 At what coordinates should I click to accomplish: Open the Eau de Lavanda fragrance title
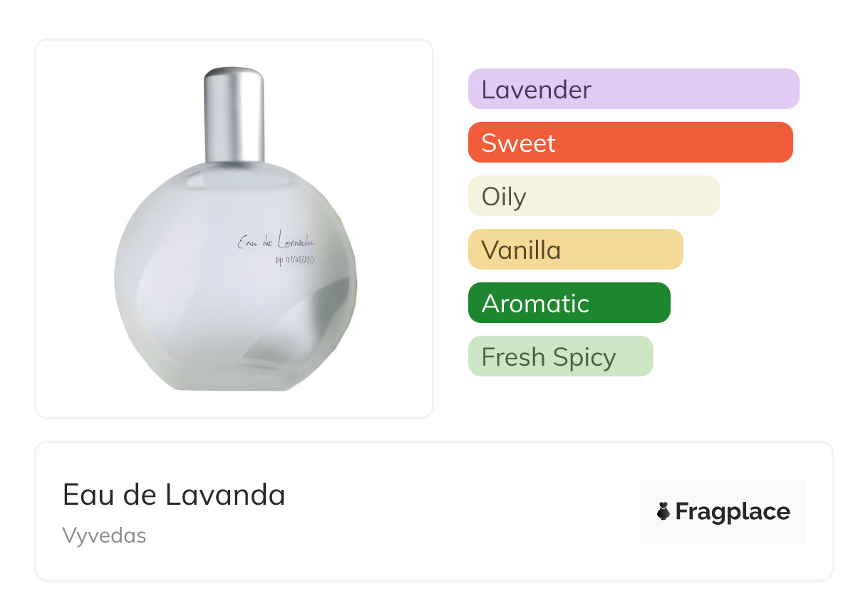[x=174, y=495]
